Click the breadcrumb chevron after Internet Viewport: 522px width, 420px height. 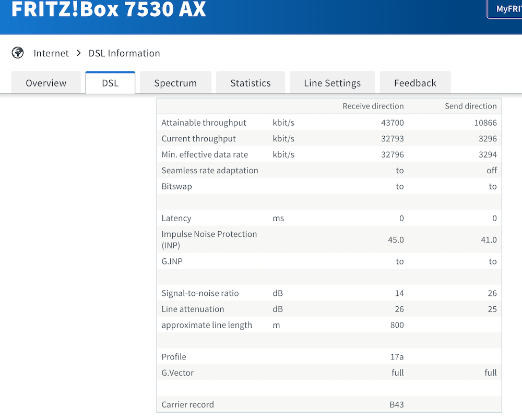coord(79,53)
